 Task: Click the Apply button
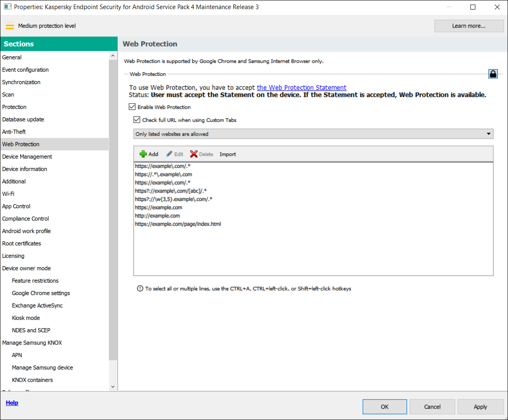pos(480,406)
